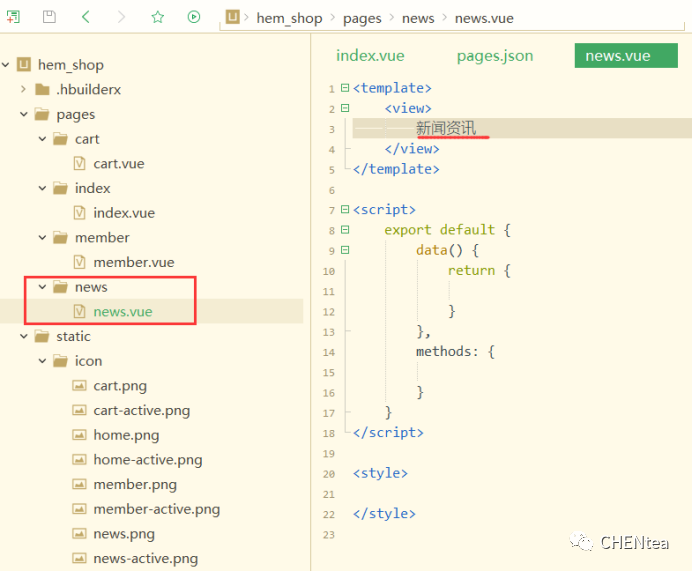Viewport: 692px width, 571px height.
Task: Switch to the index.vue tab
Action: (x=370, y=56)
